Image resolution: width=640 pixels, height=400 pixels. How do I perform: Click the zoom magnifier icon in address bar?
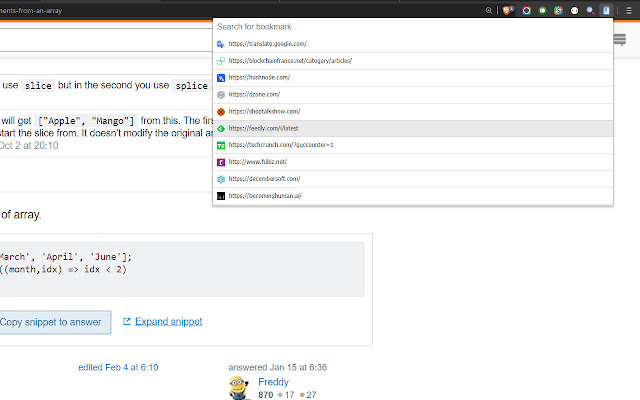point(489,11)
